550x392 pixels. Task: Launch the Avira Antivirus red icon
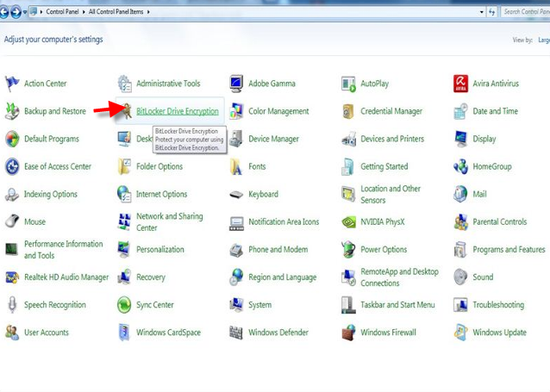[x=460, y=84]
